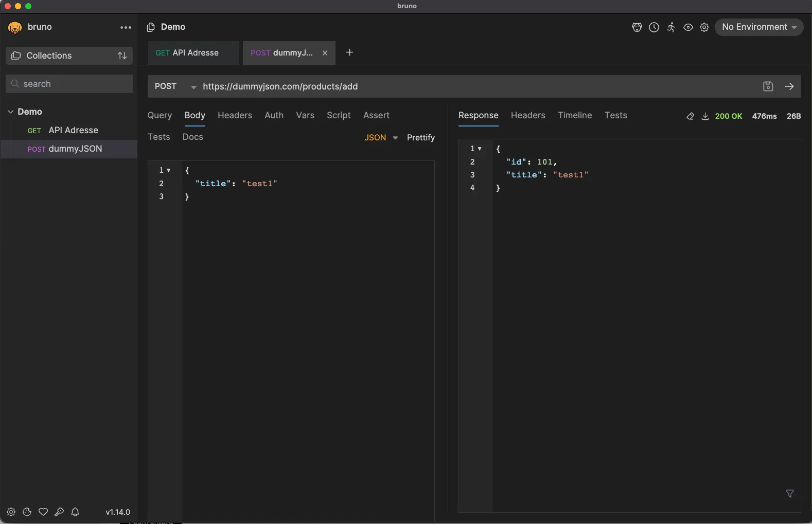Click the bear-face icon in Demo toolbar
This screenshot has width=812, height=524.
coord(637,27)
